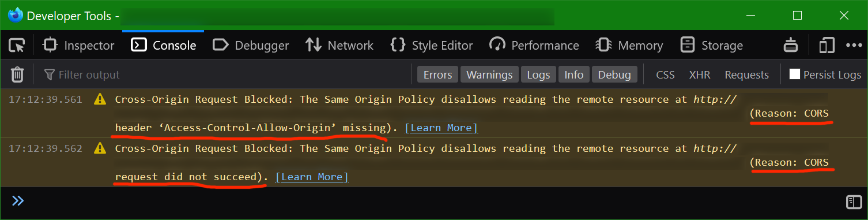The image size is (868, 220).
Task: Select timestamp 17:12:39.561
Action: coord(46,99)
